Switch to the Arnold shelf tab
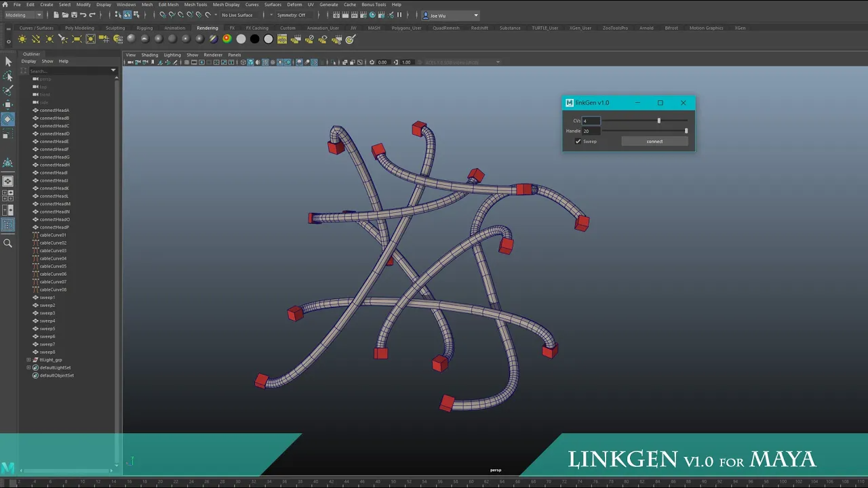 coord(646,28)
